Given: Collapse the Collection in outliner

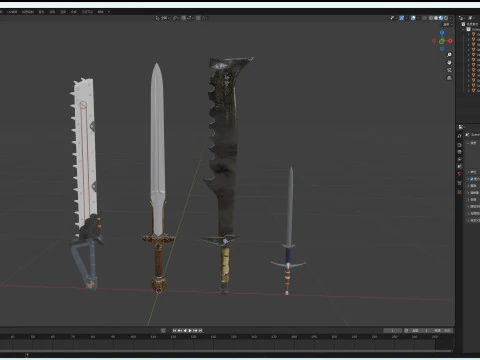Looking at the screenshot, I should [x=463, y=29].
